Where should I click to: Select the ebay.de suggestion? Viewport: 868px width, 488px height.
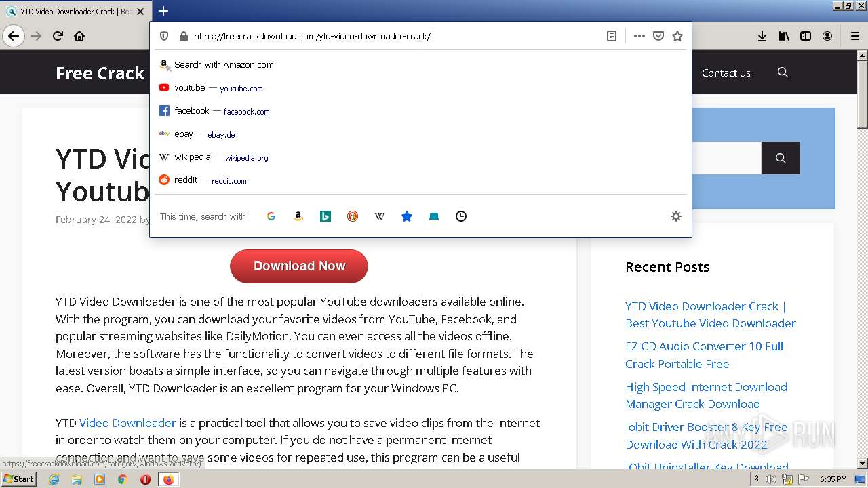[x=420, y=134]
